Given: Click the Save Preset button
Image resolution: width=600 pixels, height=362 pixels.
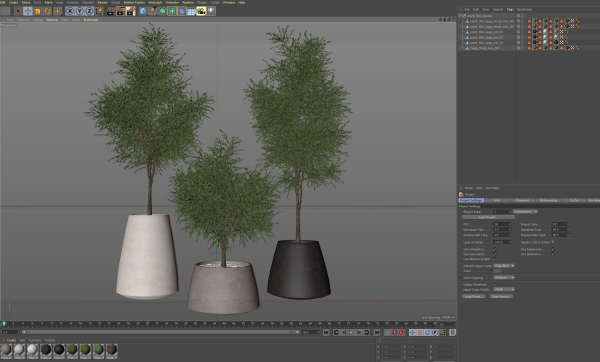Looking at the screenshot, I should coord(501,297).
